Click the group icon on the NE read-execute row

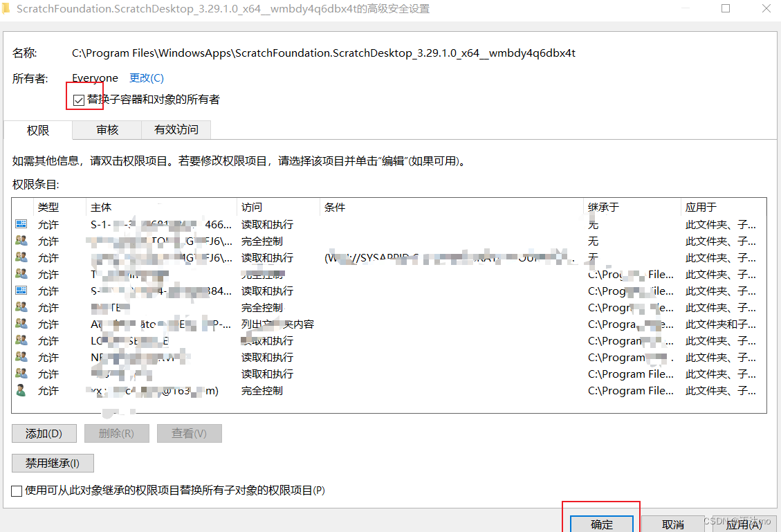click(21, 357)
